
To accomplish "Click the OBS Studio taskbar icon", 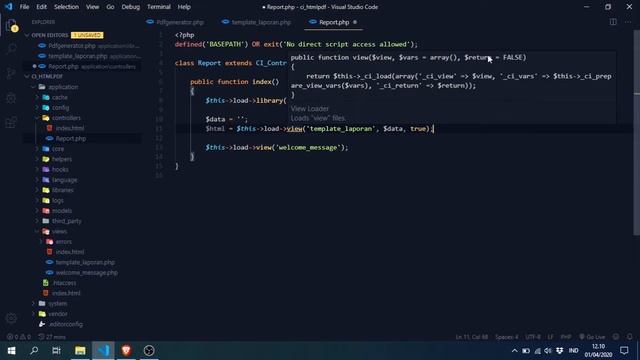I will coord(149,351).
